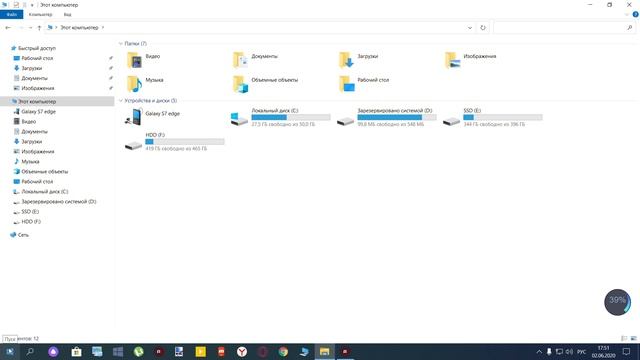Switch to large icons view in status bar
This screenshot has height=360, width=640.
click(x=633, y=338)
